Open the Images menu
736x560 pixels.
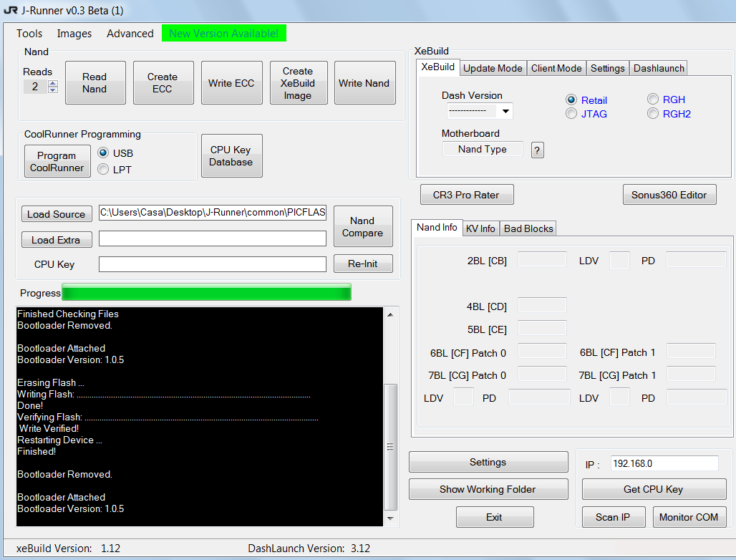pos(74,34)
